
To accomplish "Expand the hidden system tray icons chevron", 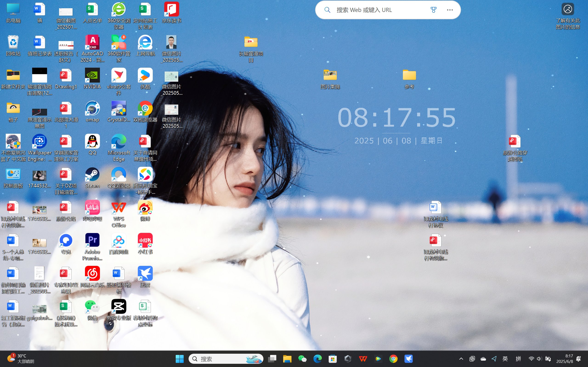I will 461,359.
